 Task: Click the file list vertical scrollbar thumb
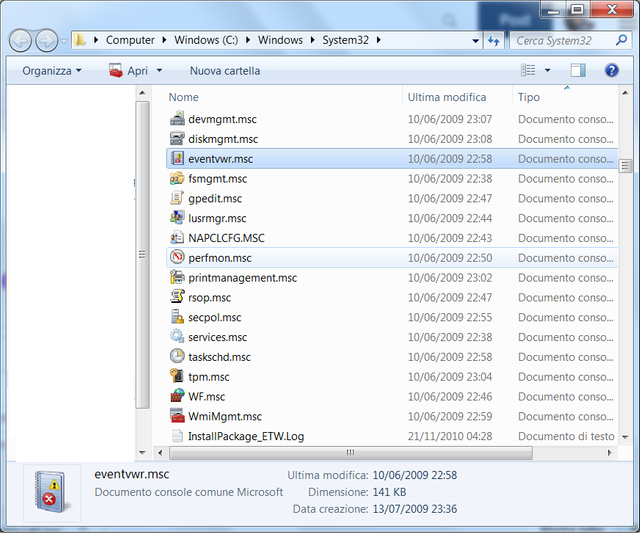tap(625, 166)
